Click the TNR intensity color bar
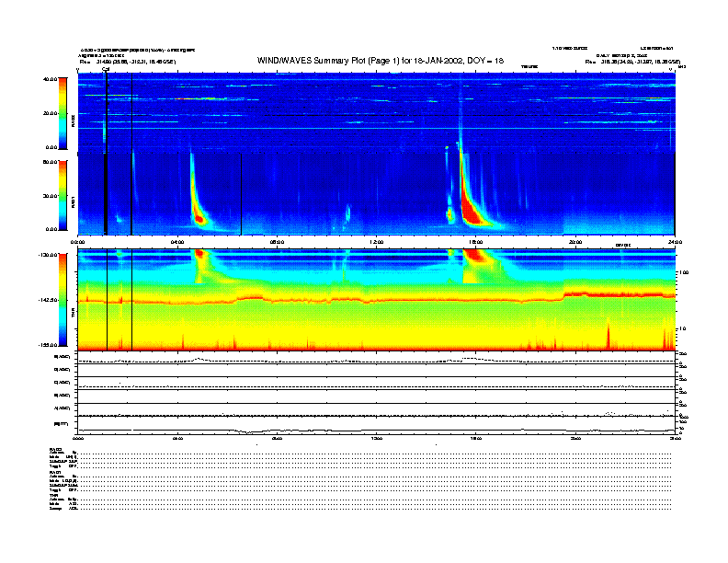 [x=63, y=300]
